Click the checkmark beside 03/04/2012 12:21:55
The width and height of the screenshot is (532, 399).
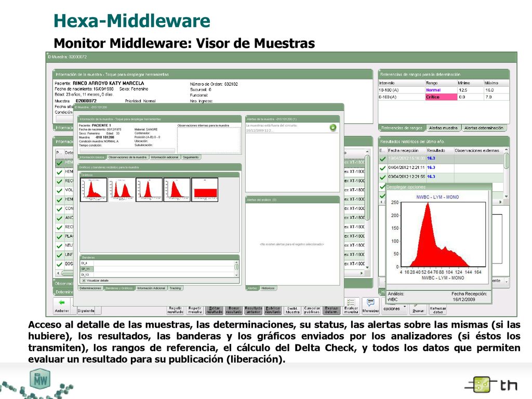point(383,177)
